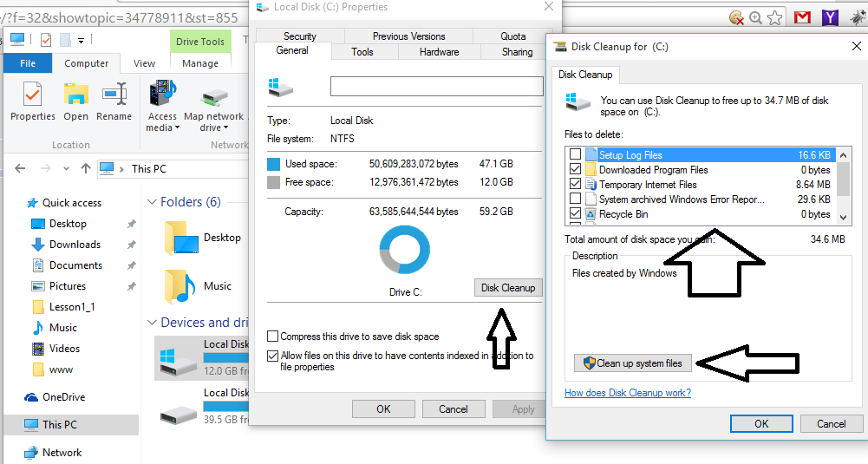Switch to the View ribbon tab
Image resolution: width=868 pixels, height=464 pixels.
point(144,63)
